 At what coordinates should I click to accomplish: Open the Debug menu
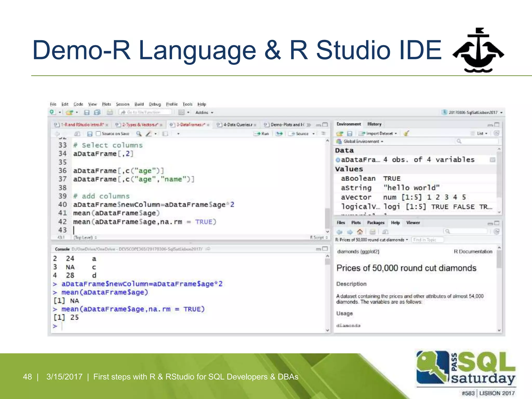155,104
